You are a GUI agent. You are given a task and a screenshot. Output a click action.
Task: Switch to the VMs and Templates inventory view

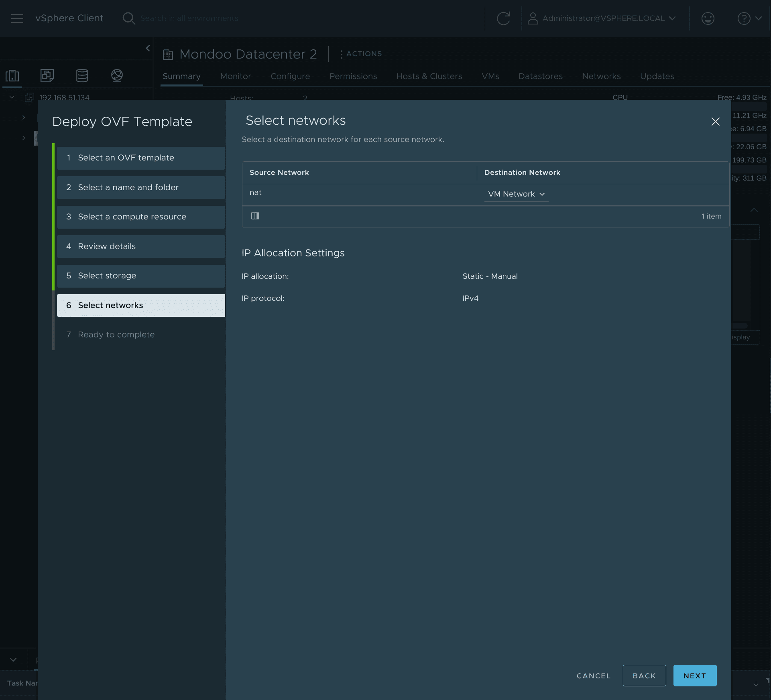point(47,75)
